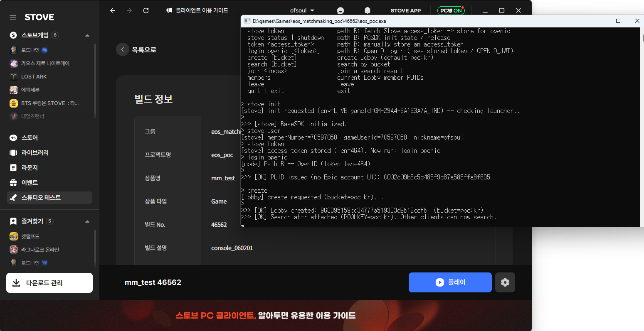Click the 라운지 document icon
This screenshot has width=644, height=331.
(13, 167)
